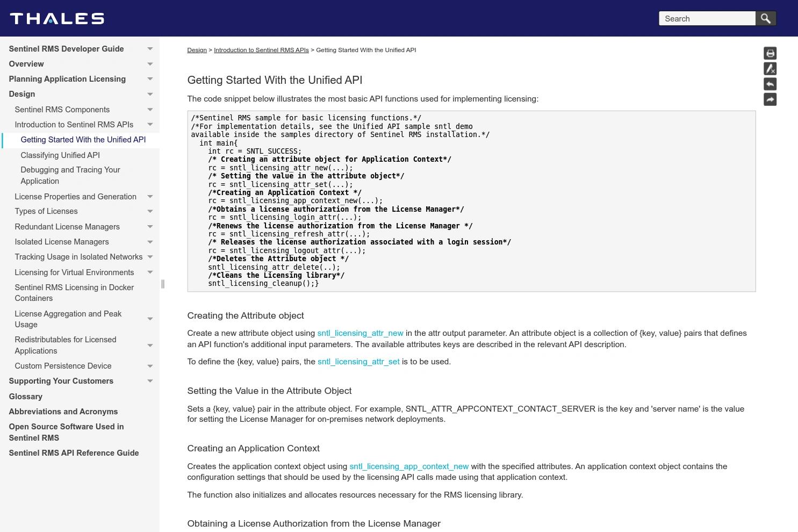The image size is (798, 532).
Task: Expand Sentinel RMS Components arrow
Action: click(x=150, y=110)
